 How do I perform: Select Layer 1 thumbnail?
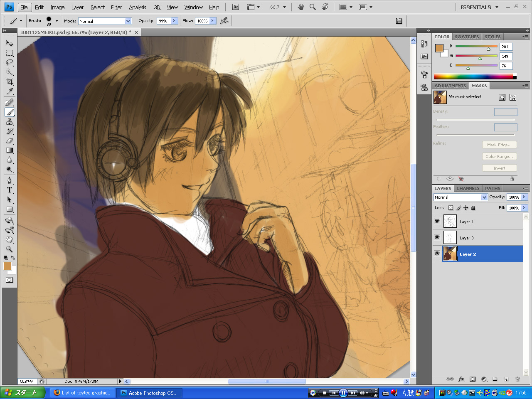(450, 221)
